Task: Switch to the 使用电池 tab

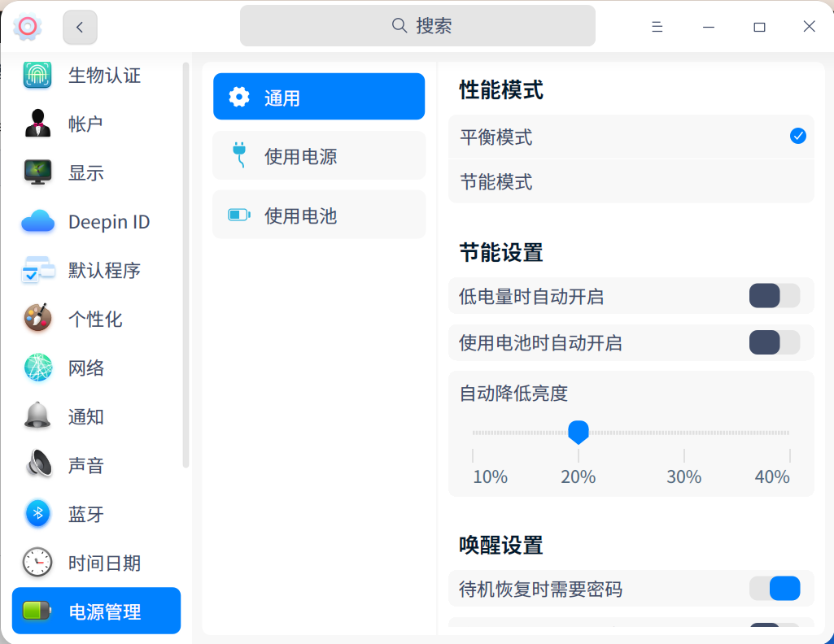Action: tap(318, 214)
